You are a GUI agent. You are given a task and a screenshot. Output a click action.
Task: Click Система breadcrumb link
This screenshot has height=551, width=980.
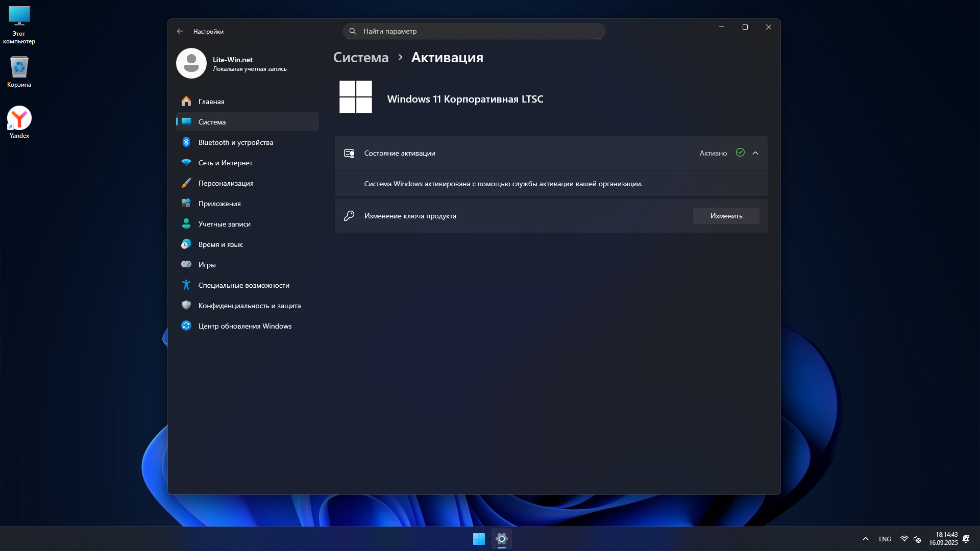pos(361,58)
